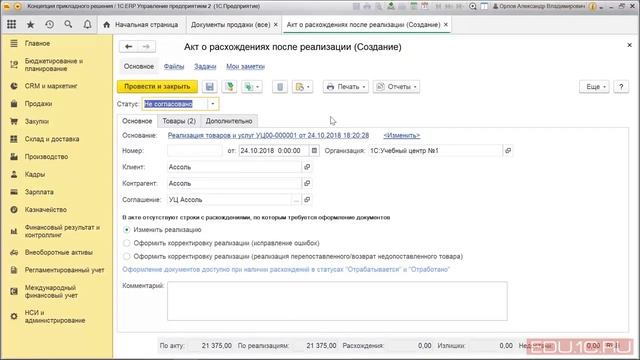This screenshot has width=640, height=360.
Task: Open help question mark button
Action: pos(621,87)
